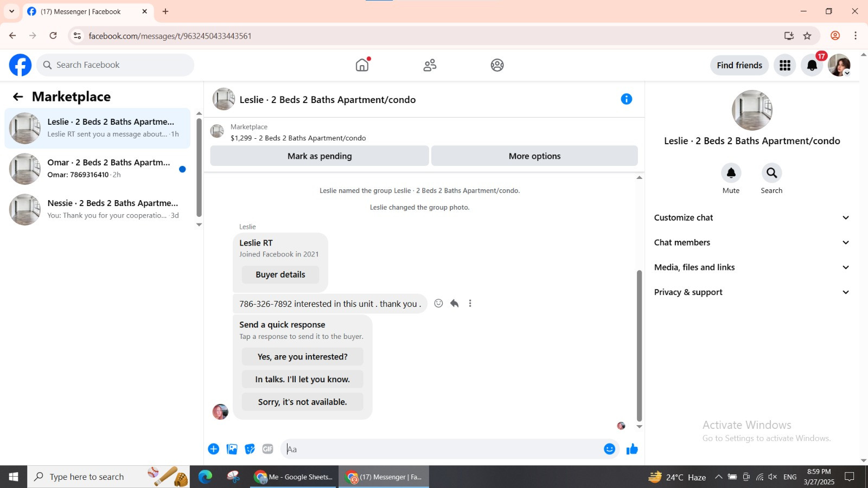
Task: Send a thumbs-up like
Action: point(632,449)
